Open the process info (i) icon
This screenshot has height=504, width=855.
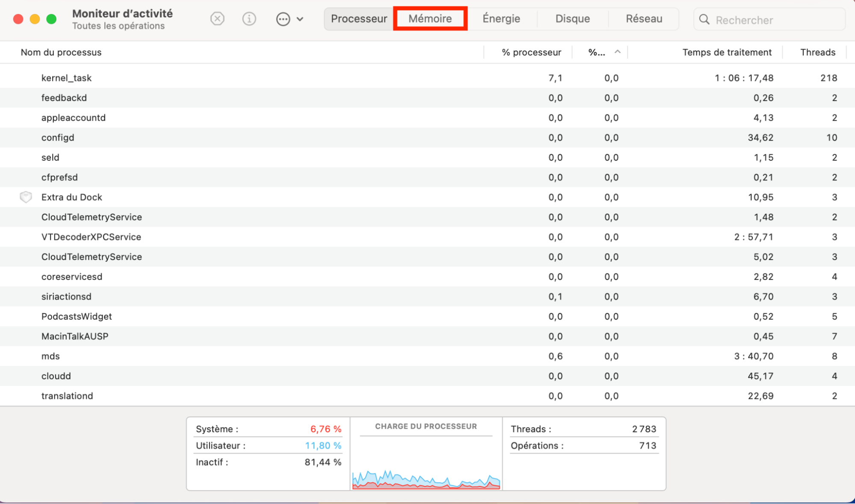[x=249, y=19]
